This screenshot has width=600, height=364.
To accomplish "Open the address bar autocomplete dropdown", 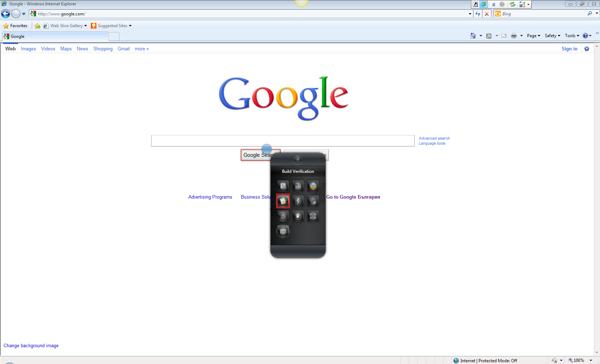I will (x=470, y=14).
